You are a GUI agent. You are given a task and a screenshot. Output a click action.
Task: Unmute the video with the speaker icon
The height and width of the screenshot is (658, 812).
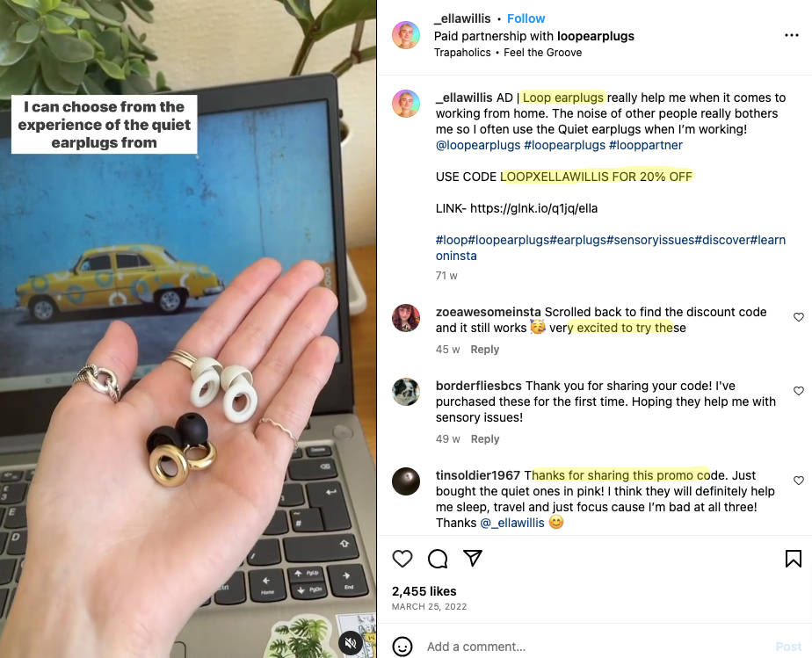coord(351,643)
